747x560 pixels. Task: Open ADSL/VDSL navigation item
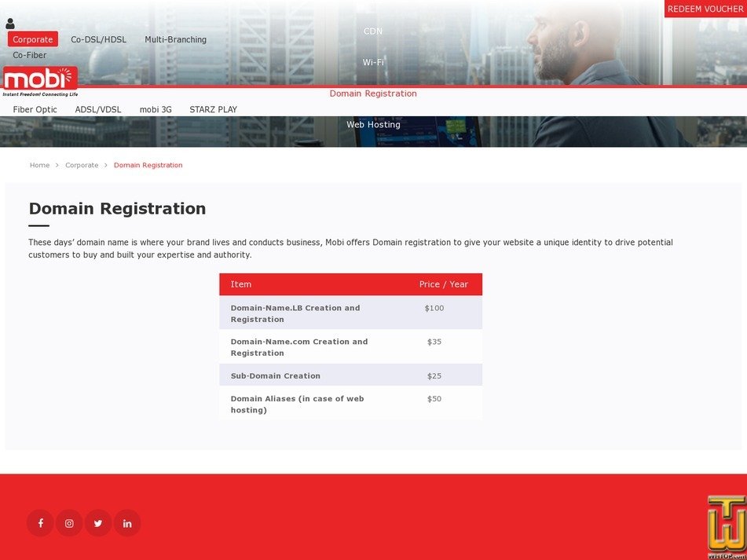click(x=98, y=109)
